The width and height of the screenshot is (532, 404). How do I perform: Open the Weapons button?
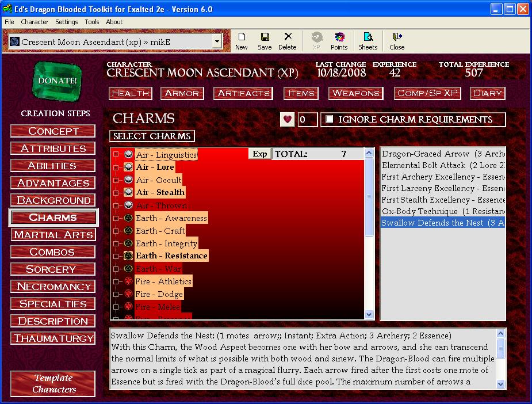pos(356,93)
